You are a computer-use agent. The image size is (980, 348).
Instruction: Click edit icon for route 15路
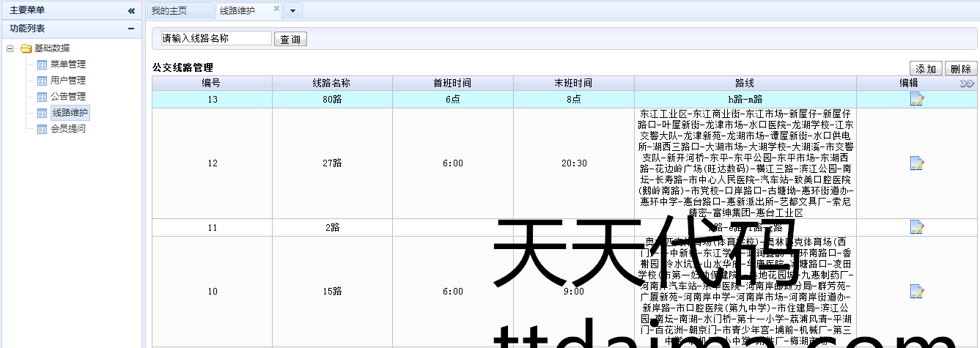(x=916, y=292)
